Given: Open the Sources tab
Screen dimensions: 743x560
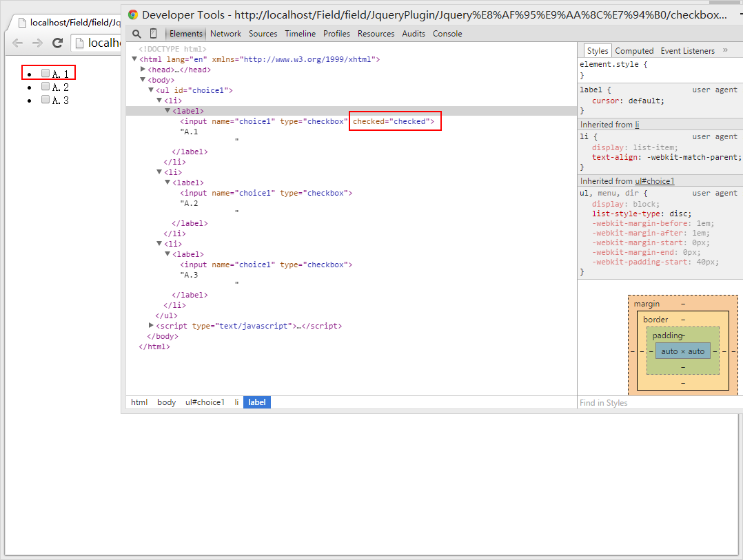Looking at the screenshot, I should pos(263,34).
